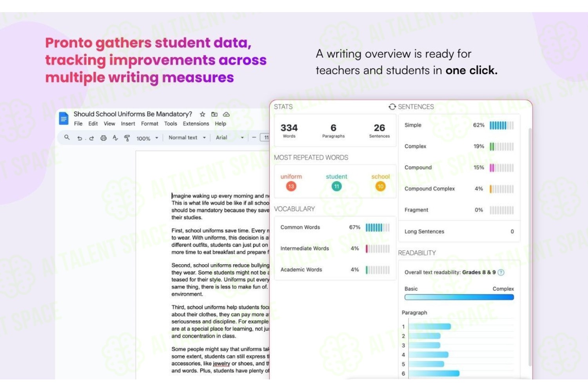The image size is (588, 392).
Task: Click the Long Sentences row
Action: (459, 232)
